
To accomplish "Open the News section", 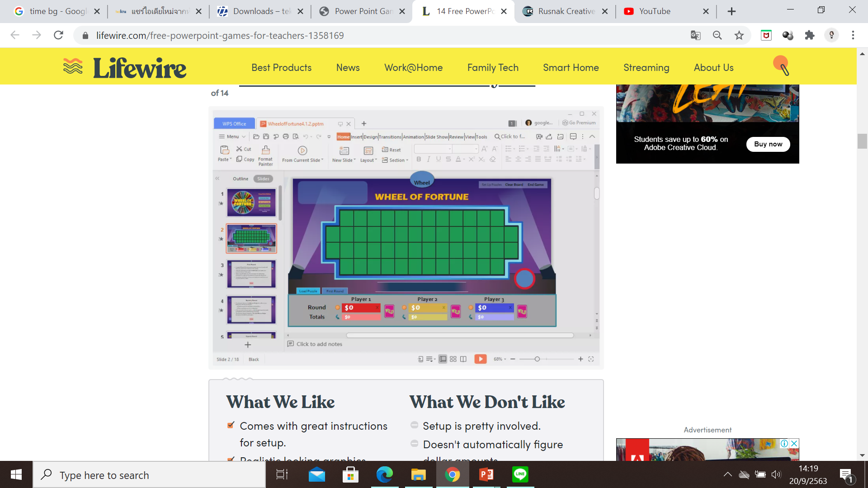I will pos(348,68).
